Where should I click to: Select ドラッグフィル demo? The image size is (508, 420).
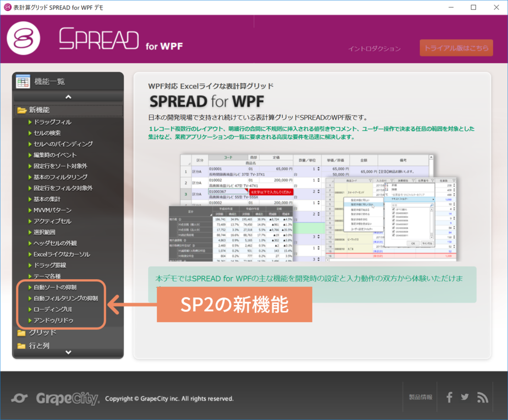point(53,122)
